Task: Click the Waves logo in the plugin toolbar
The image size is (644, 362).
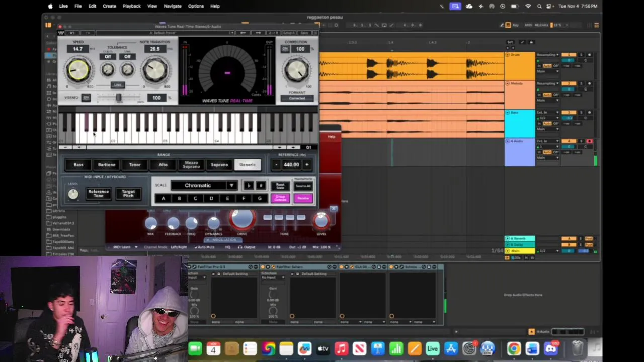Action: [x=61, y=33]
